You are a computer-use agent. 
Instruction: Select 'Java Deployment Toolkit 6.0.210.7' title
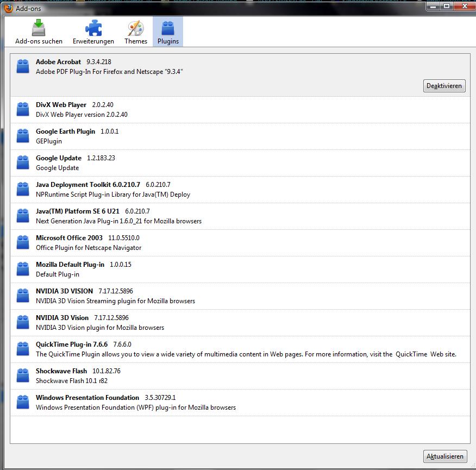(87, 185)
